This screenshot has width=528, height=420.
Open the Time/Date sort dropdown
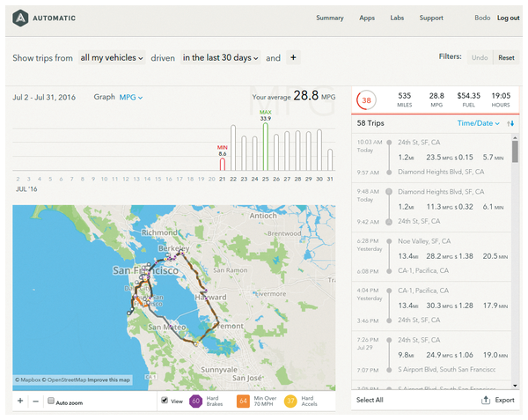tap(478, 123)
